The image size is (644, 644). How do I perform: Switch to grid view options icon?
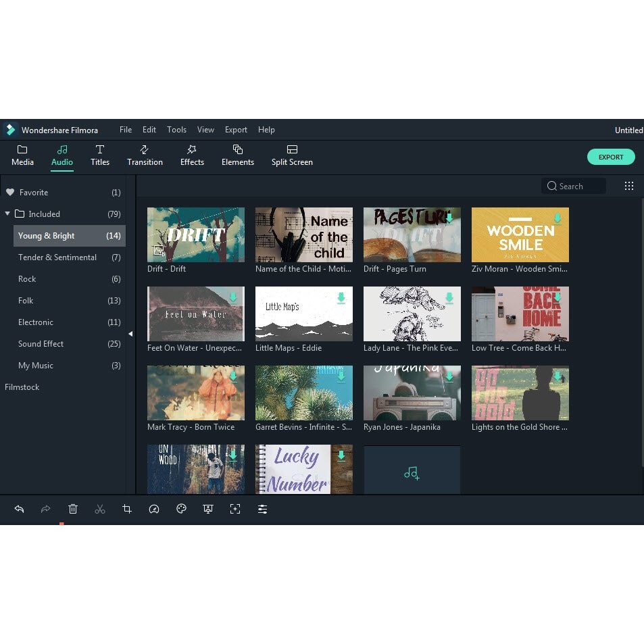pyautogui.click(x=628, y=186)
